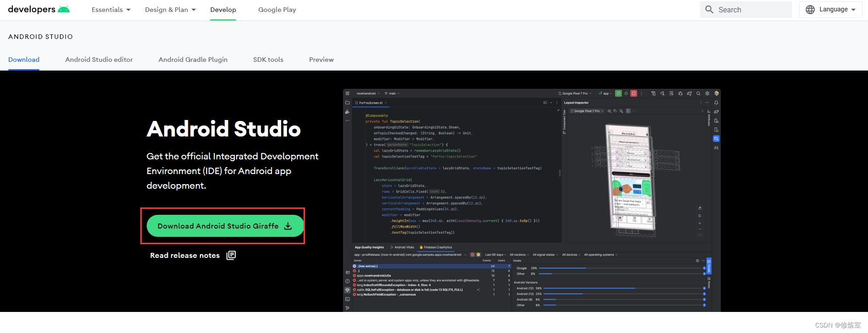Close the ForYouScreen.kt editor tab

tap(386, 103)
